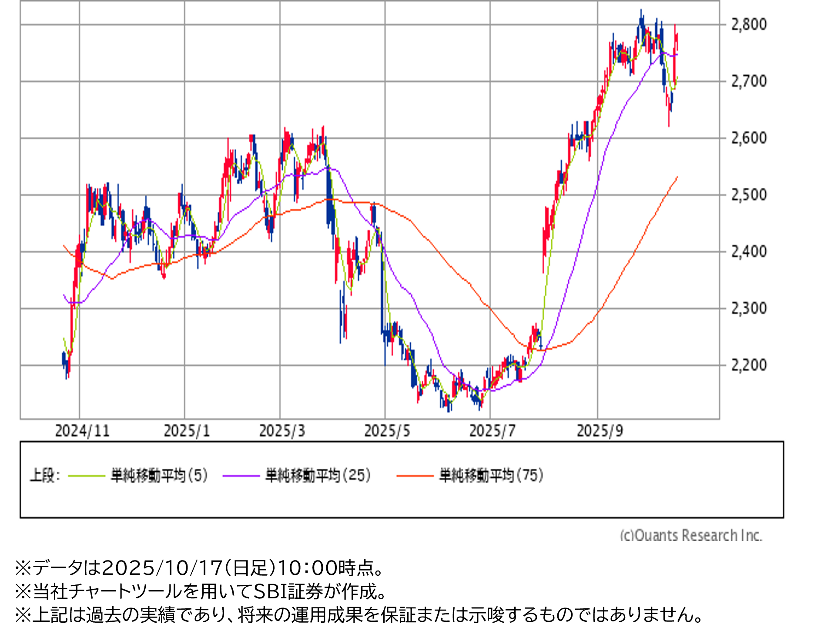Click the 2,700 price axis label

[x=749, y=81]
